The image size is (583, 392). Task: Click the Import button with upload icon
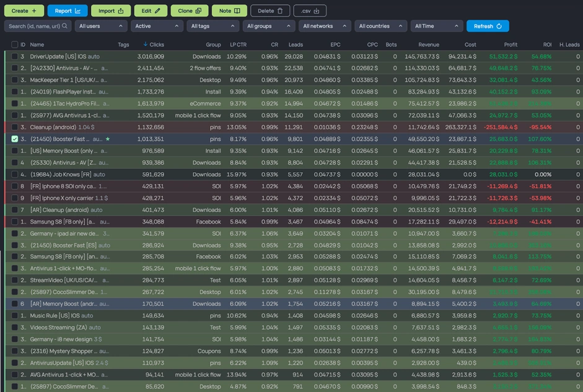(111, 11)
